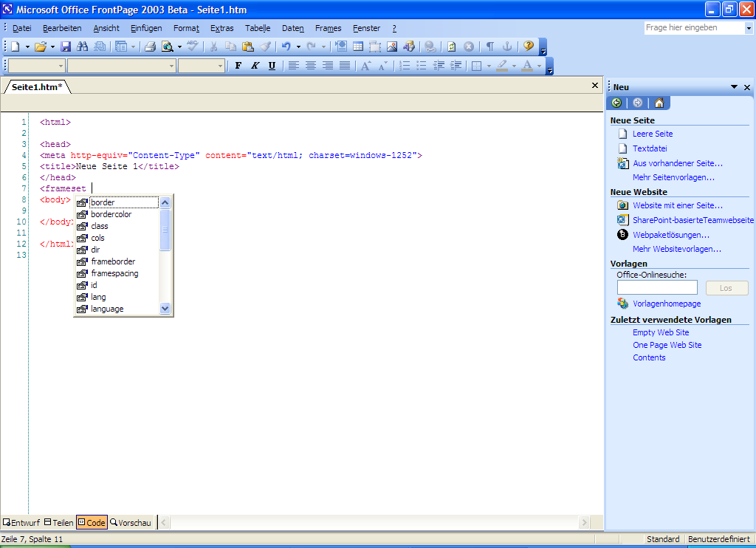Click the Insert Picture from File icon
The image size is (756, 548).
391,47
